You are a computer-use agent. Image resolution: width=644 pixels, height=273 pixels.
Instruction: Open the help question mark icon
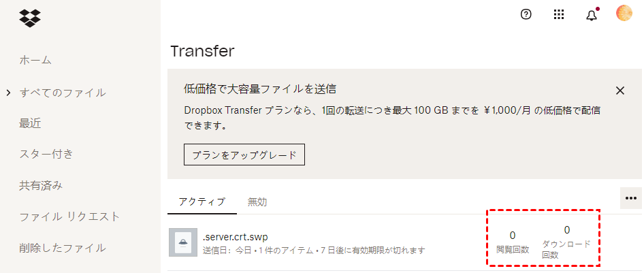(x=526, y=14)
